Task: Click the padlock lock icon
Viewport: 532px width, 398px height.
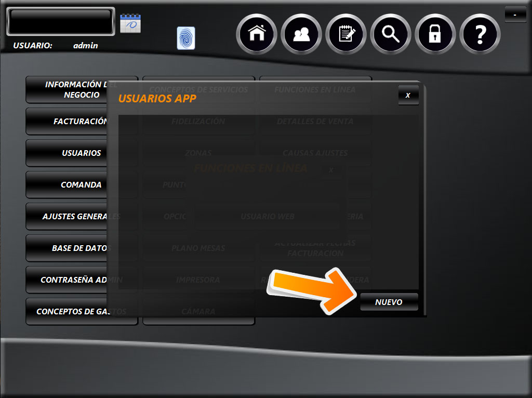Action: [435, 34]
